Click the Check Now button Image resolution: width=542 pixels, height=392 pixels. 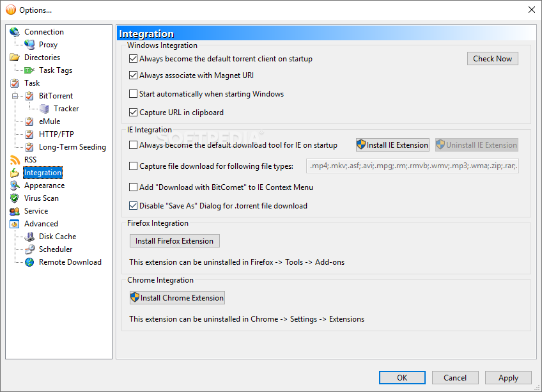(493, 59)
